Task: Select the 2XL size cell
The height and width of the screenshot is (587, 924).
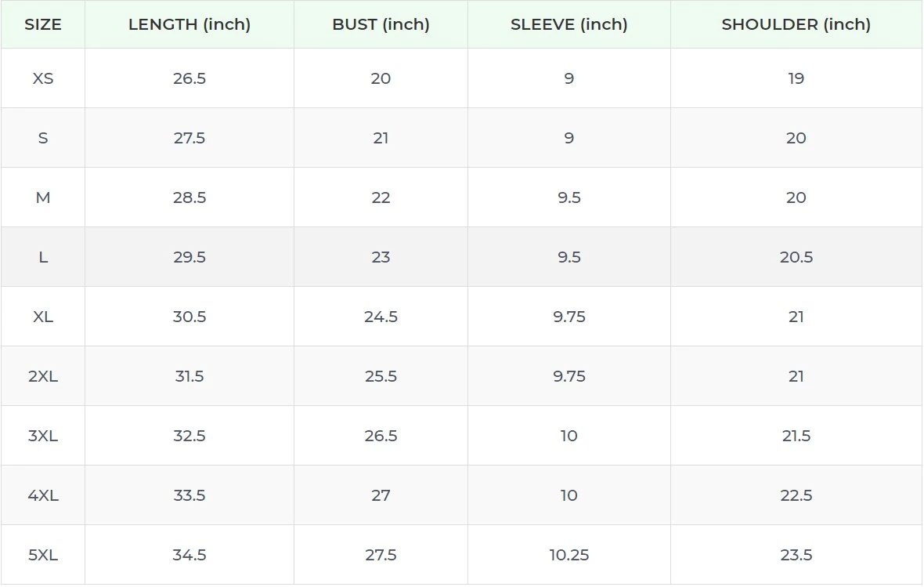Action: click(x=43, y=376)
